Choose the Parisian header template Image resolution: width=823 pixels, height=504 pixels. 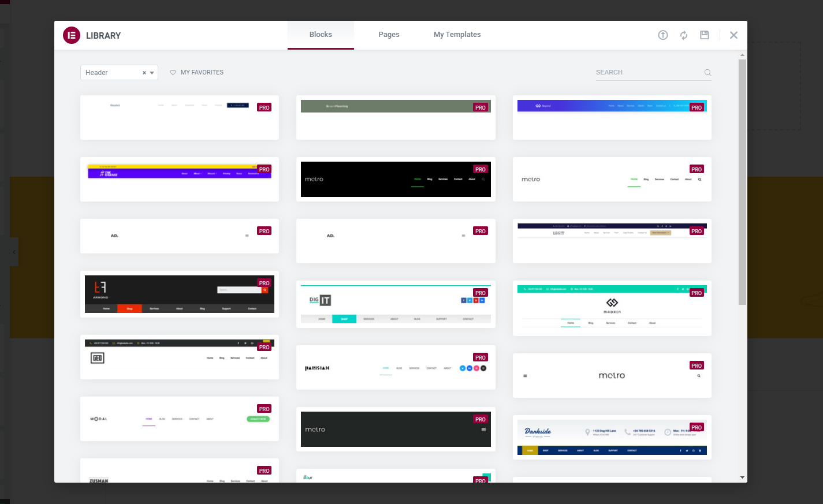[396, 368]
